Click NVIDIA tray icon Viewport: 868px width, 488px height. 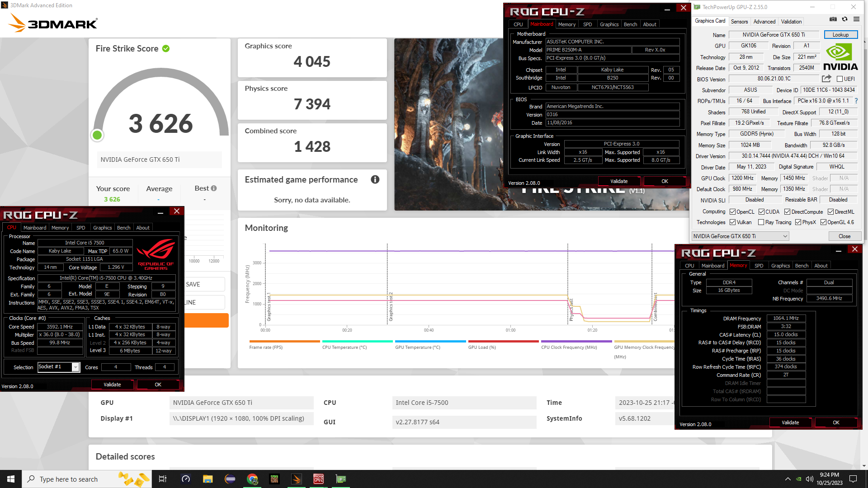point(799,479)
